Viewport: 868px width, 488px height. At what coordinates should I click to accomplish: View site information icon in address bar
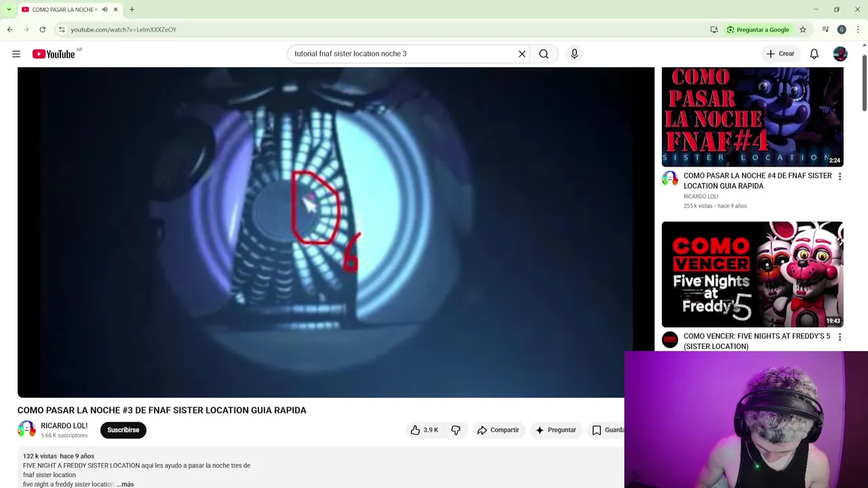tap(62, 29)
